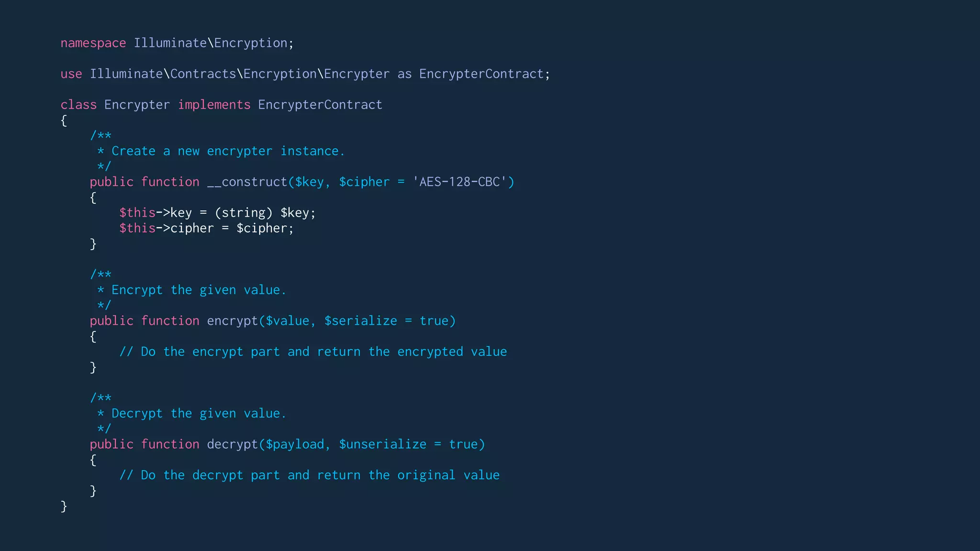Click the 'Illuminate\Encryption;' namespace path

(x=214, y=44)
